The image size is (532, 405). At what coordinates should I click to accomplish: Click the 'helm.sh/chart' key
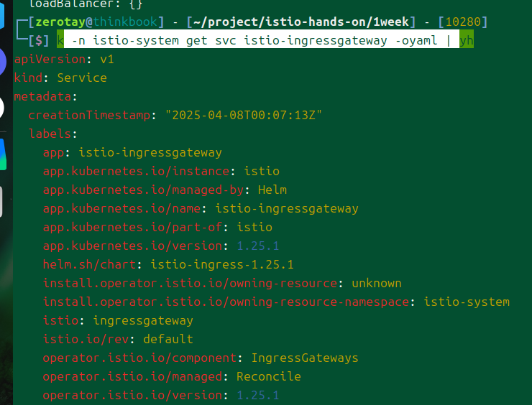(x=89, y=264)
